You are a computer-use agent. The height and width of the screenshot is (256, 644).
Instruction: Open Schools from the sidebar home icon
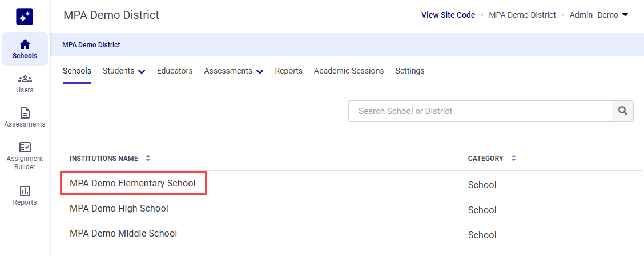pyautogui.click(x=25, y=49)
